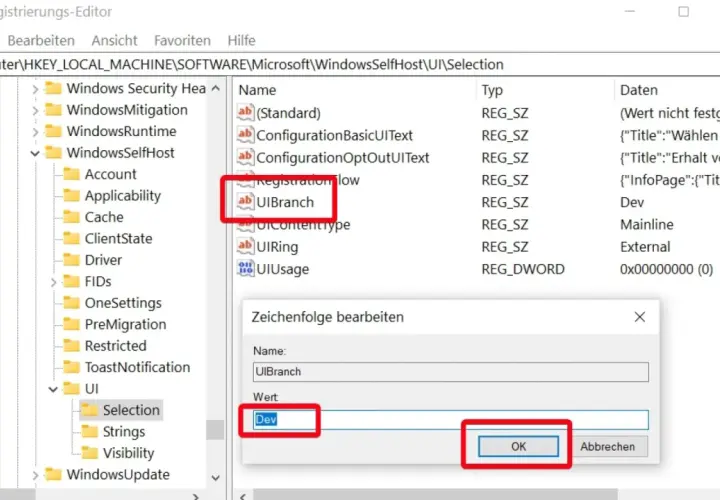Select the ToastNotification folder icon

click(x=71, y=367)
